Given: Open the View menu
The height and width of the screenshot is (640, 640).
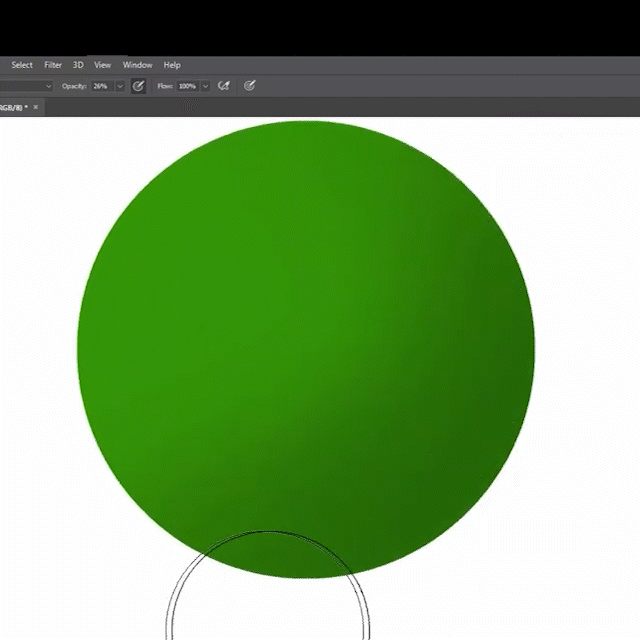Looking at the screenshot, I should [x=102, y=65].
